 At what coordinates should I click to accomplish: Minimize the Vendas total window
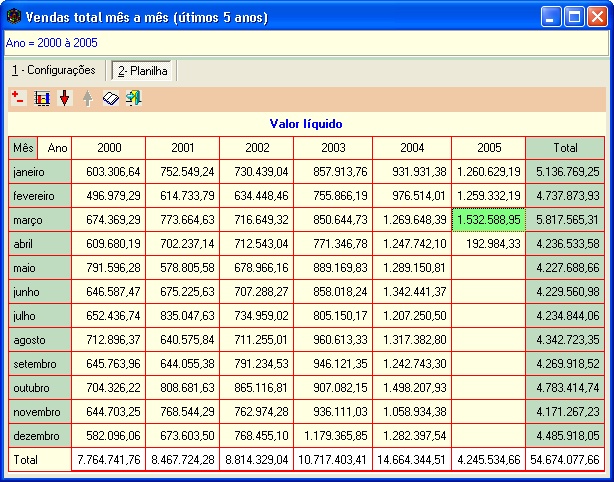(551, 17)
